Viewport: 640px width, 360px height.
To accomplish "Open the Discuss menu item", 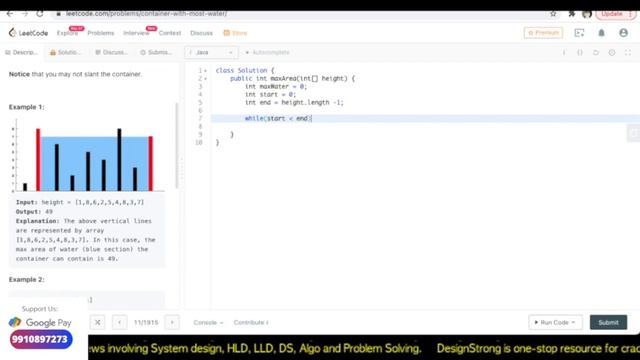I will tap(201, 33).
